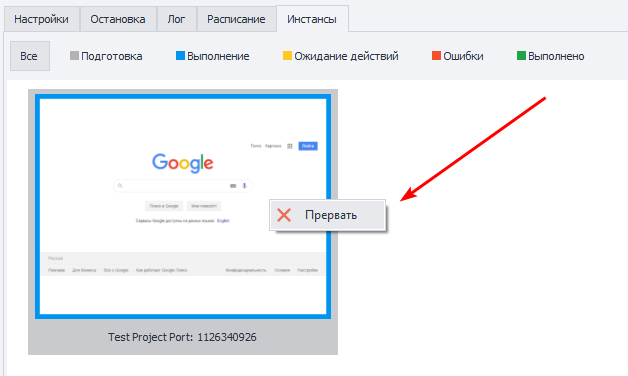Filter by Ожидание действий status
This screenshot has width=628, height=376.
(x=341, y=56)
